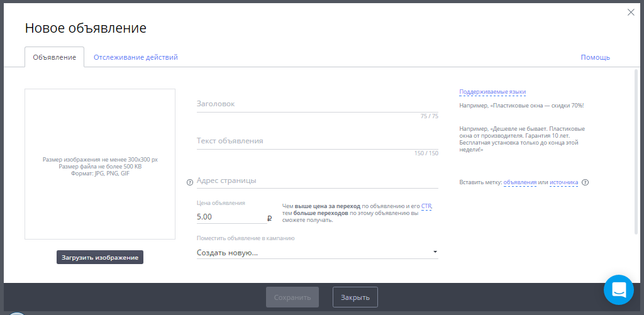The height and width of the screenshot is (315, 644).
Task: Select the Объявление tab
Action: coord(54,57)
